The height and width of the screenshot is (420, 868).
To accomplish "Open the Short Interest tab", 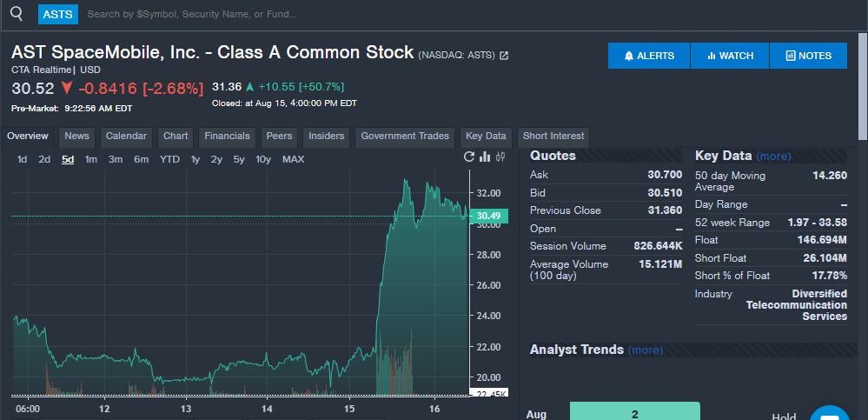I will coord(553,137).
